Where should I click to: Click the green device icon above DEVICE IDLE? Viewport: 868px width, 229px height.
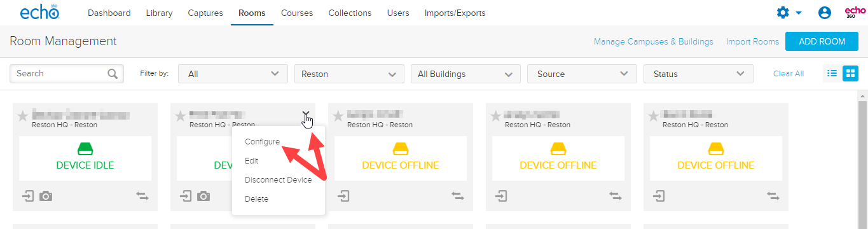point(85,149)
